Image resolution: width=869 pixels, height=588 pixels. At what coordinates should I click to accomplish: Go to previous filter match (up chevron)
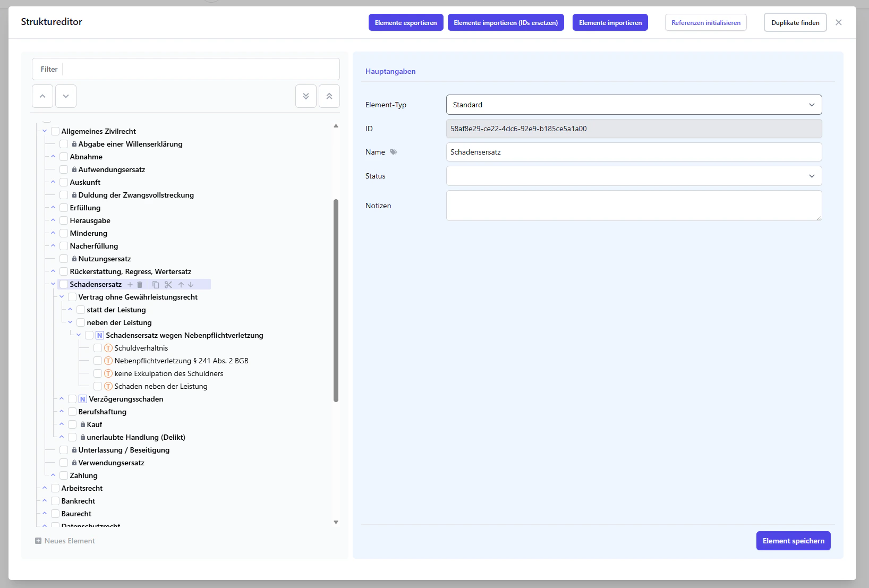[x=42, y=96]
